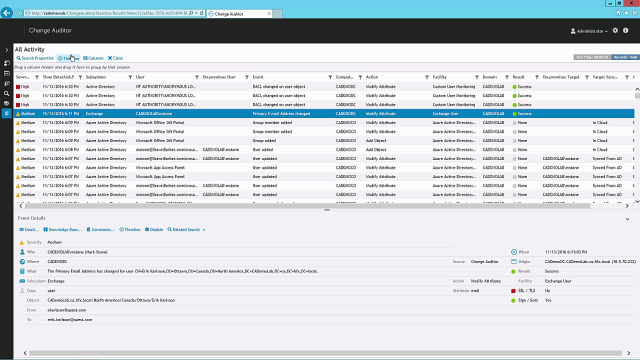This screenshot has width=640, height=360.
Task: Open the Target Sync column filter
Action: pos(627,77)
